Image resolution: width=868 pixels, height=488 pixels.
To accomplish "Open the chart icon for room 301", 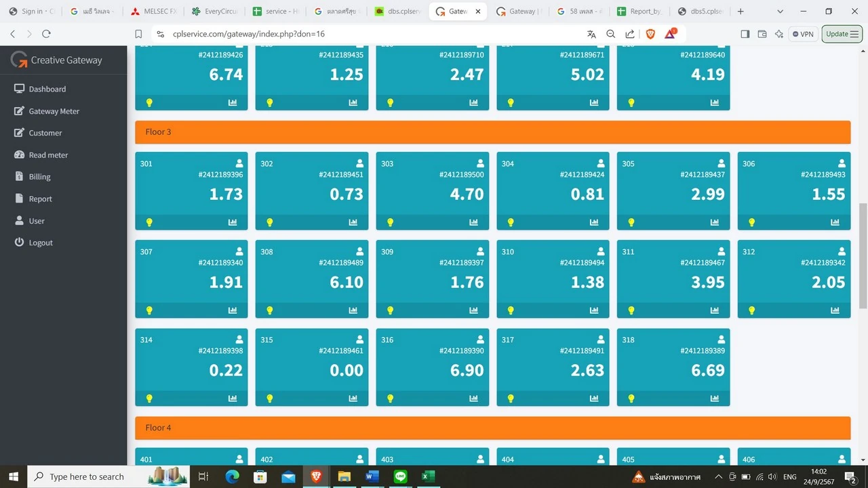I will [233, 222].
